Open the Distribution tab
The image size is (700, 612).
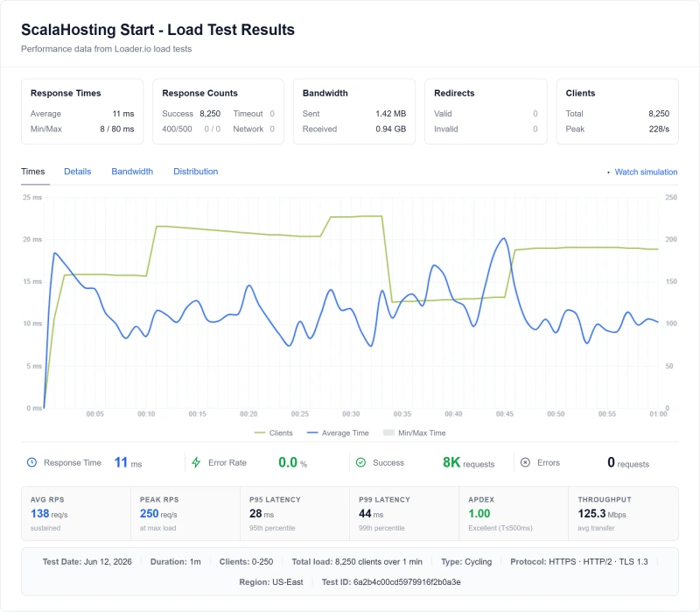click(195, 172)
